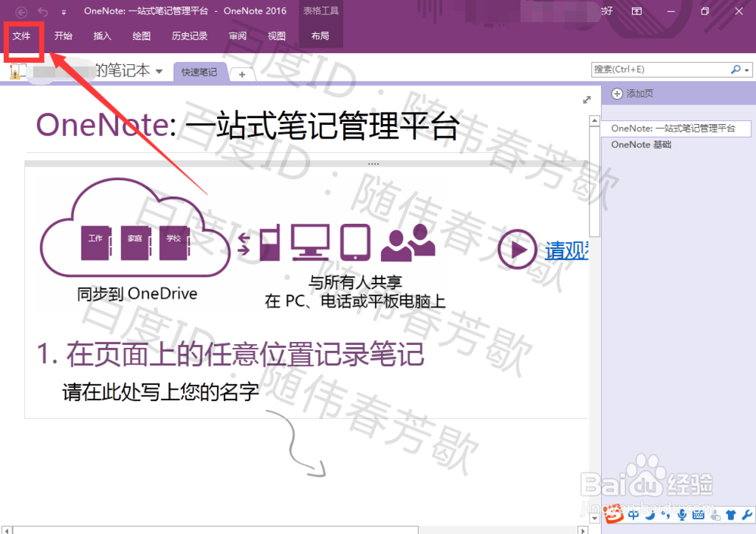Click the Back navigation arrow icon
The width and height of the screenshot is (756, 534).
pyautogui.click(x=21, y=12)
